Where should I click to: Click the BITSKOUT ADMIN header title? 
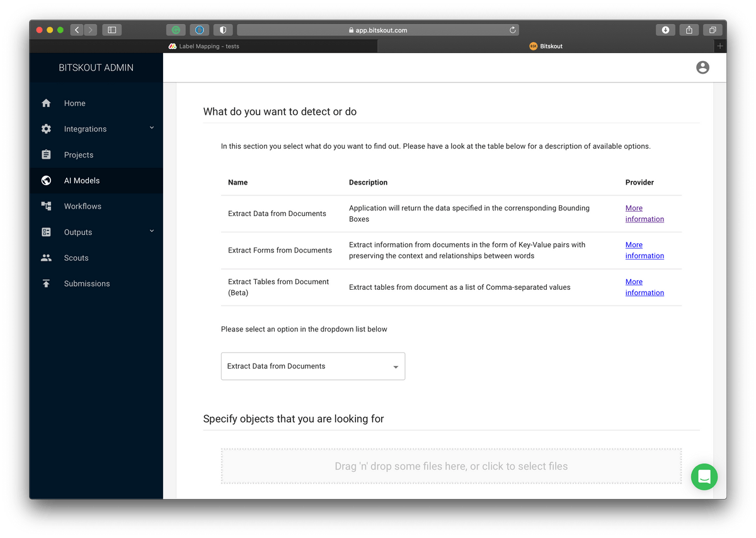point(96,67)
